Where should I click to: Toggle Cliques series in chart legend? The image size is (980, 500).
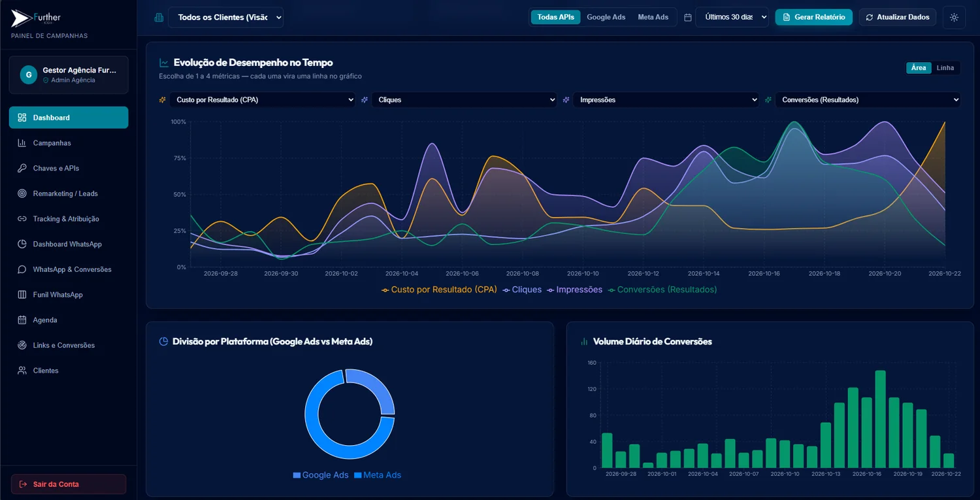tap(522, 290)
